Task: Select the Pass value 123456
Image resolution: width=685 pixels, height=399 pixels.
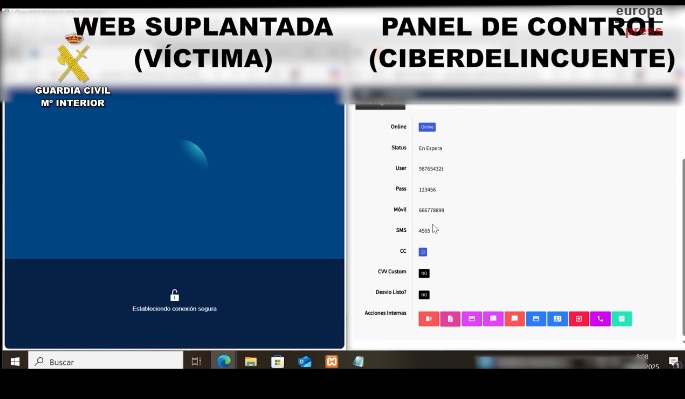Action: coord(427,190)
